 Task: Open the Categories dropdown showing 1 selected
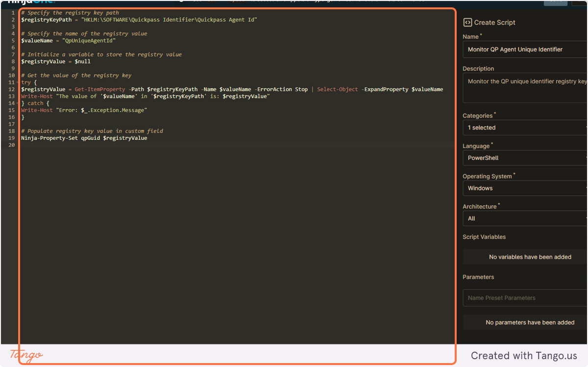[x=525, y=128]
